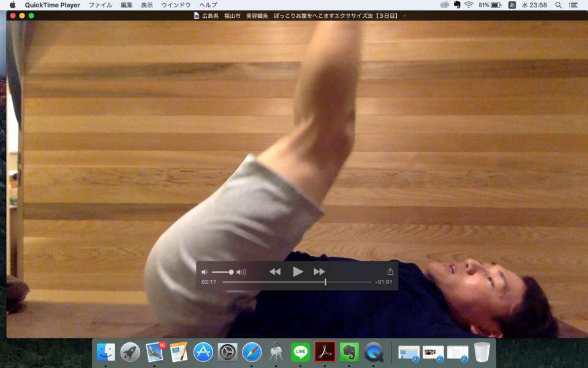Restore third minimized Safari window in Dock
This screenshot has width=588, height=368.
tap(458, 353)
